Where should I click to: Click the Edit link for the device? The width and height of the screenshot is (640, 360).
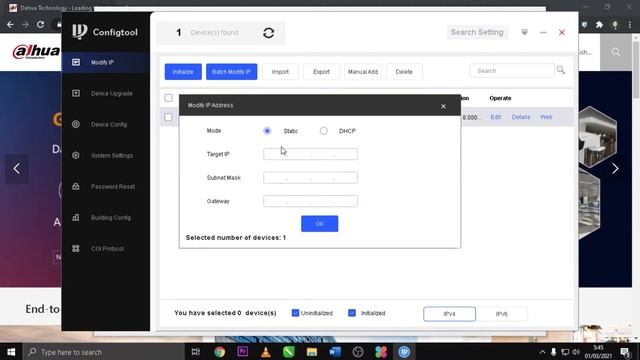click(x=496, y=117)
